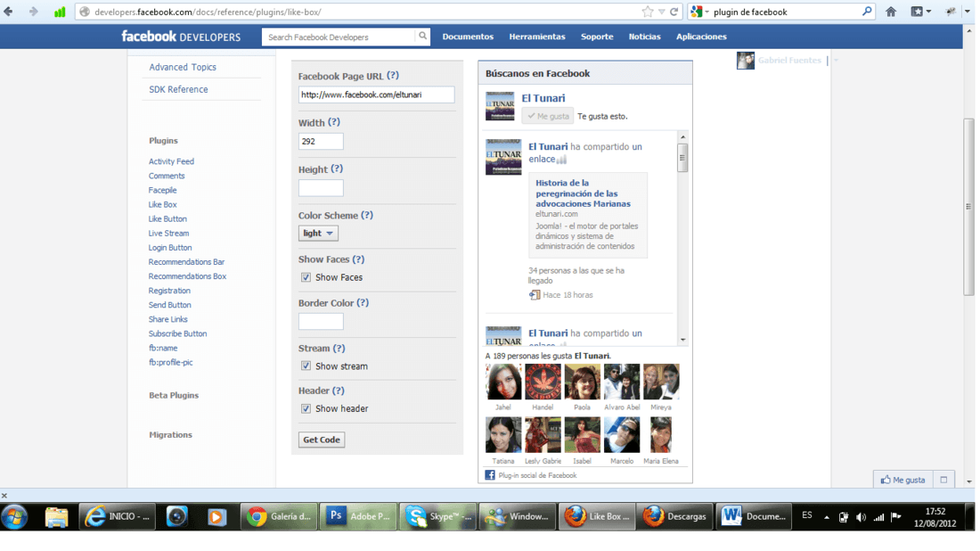Open Subscribe Button plugin link
The width and height of the screenshot is (980, 551).
pyautogui.click(x=177, y=334)
